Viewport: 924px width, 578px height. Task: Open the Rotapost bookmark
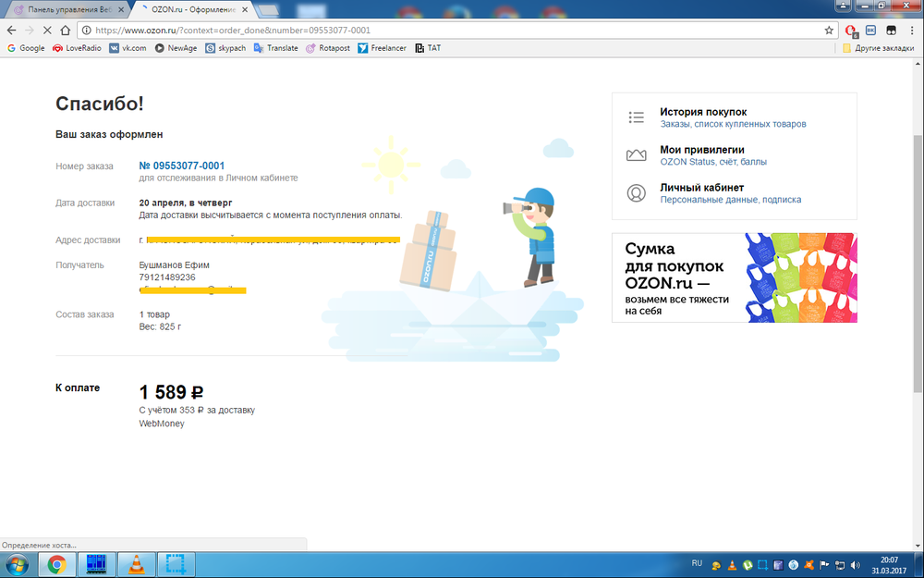(328, 48)
